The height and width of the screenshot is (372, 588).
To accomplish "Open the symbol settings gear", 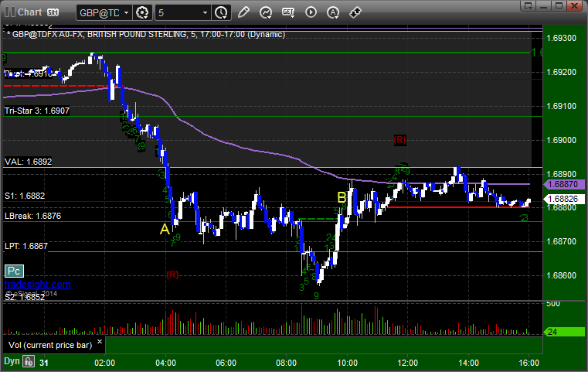I will click(142, 13).
